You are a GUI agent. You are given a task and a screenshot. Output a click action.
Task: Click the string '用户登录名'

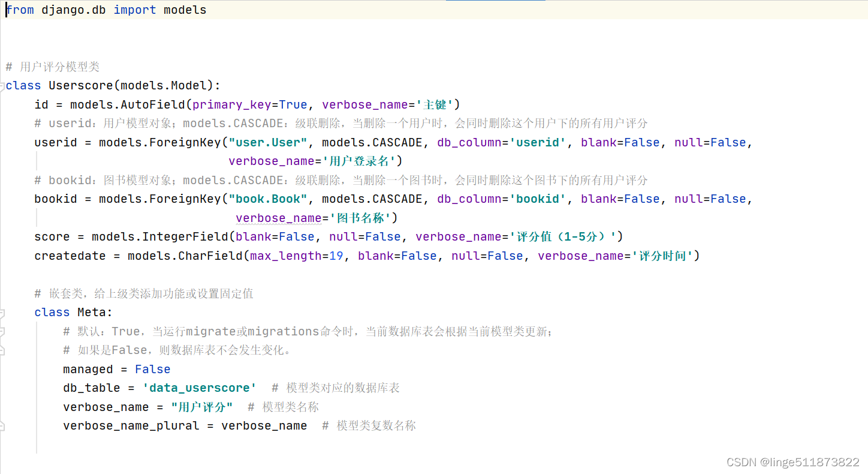[x=359, y=161]
